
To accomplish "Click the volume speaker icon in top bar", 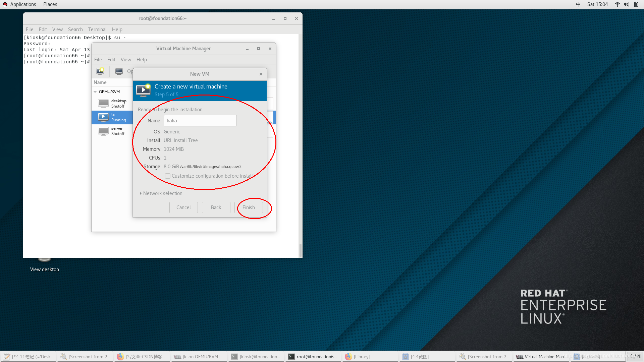I will coord(626,4).
